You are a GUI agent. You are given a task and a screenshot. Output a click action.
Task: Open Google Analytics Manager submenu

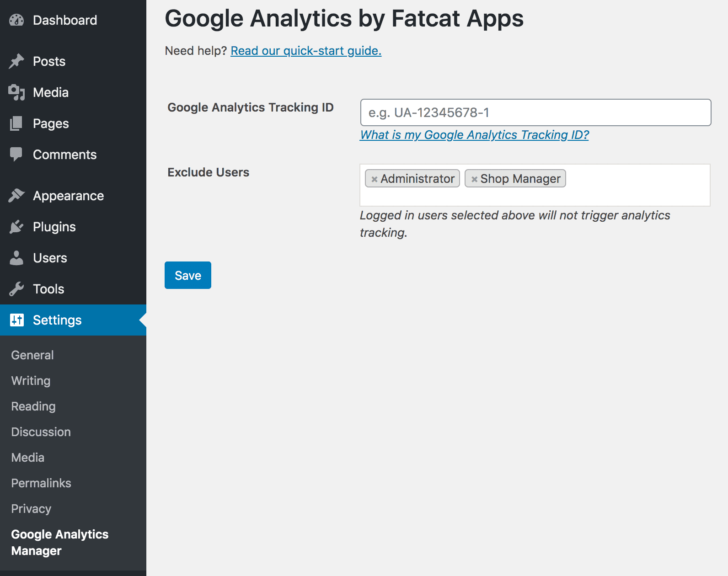(x=59, y=543)
